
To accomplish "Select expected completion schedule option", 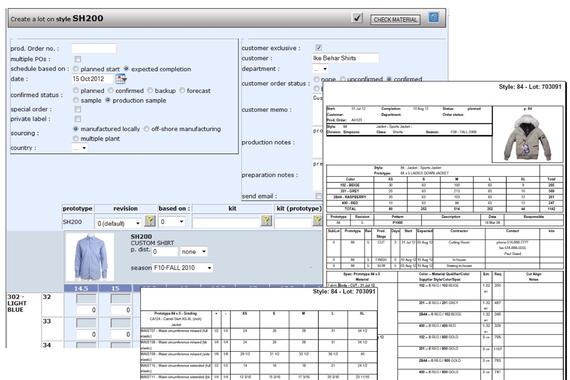I will pos(126,69).
